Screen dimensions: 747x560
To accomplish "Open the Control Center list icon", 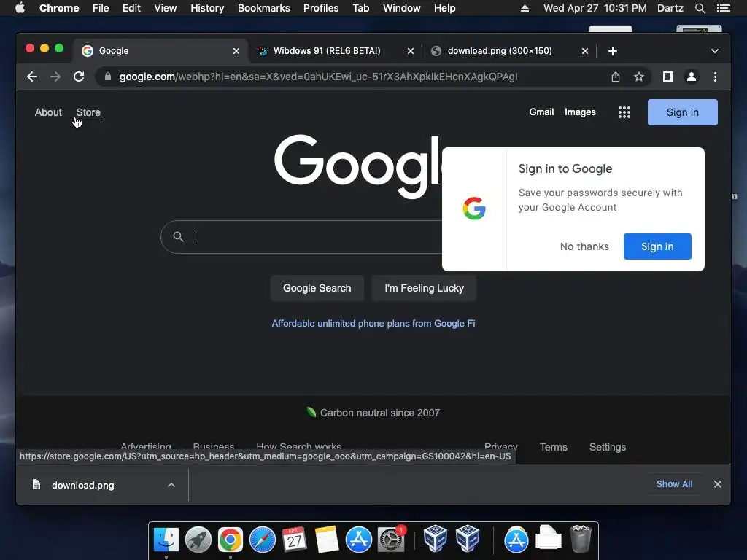I will tap(723, 8).
